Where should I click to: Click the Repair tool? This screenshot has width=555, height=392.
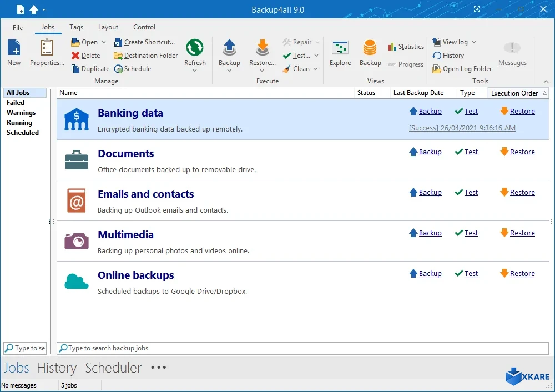coord(296,42)
